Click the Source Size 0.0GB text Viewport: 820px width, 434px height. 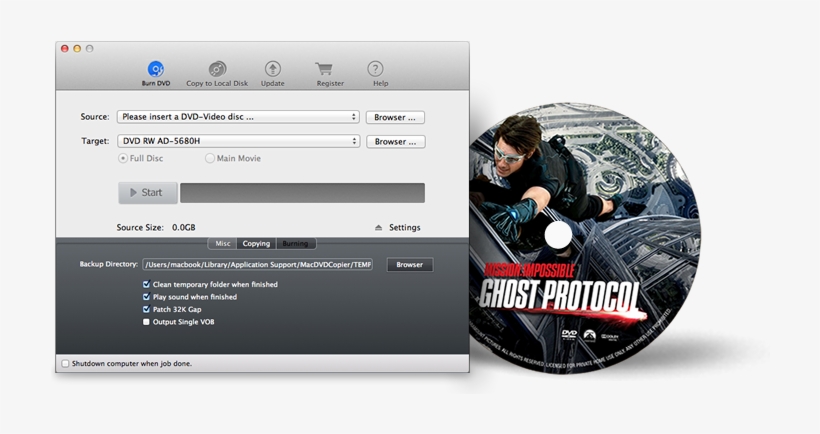click(156, 227)
